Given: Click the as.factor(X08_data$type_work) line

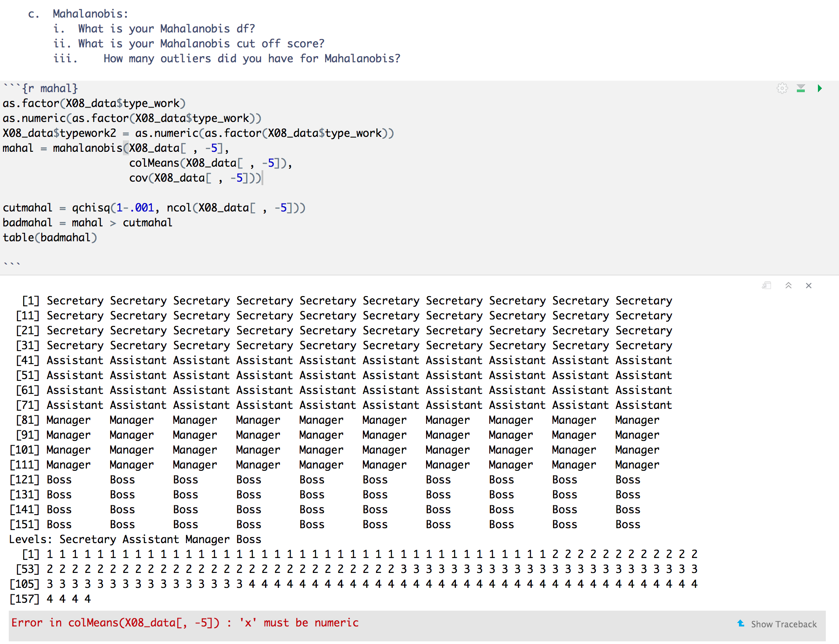Looking at the screenshot, I should pyautogui.click(x=94, y=103).
